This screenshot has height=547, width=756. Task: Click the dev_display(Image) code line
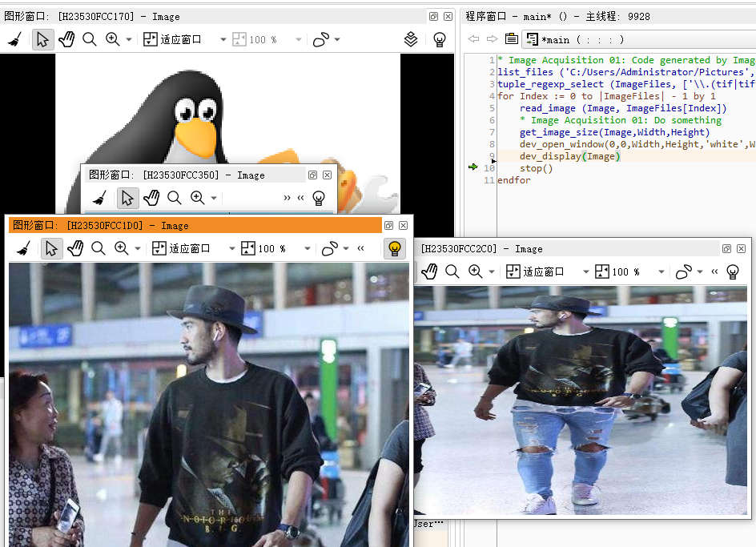click(x=570, y=156)
